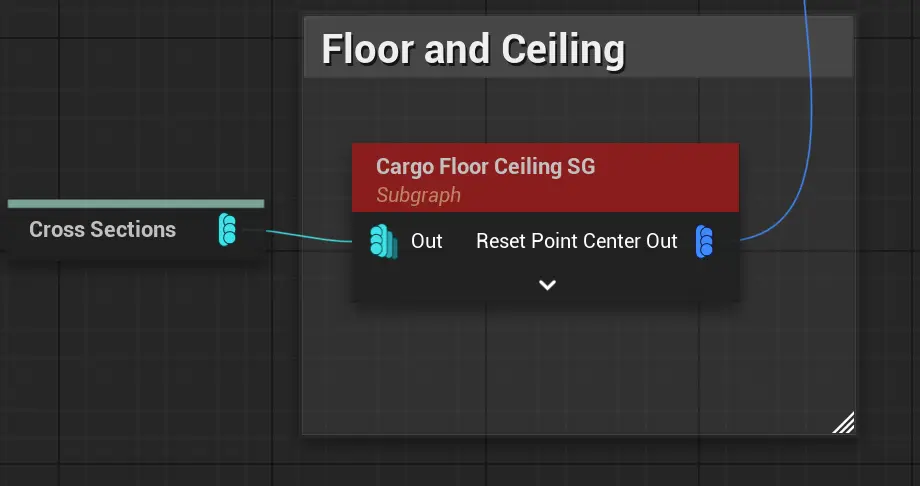Click red header area right of the node title
Viewport: 920px width, 486px height.
pos(670,177)
